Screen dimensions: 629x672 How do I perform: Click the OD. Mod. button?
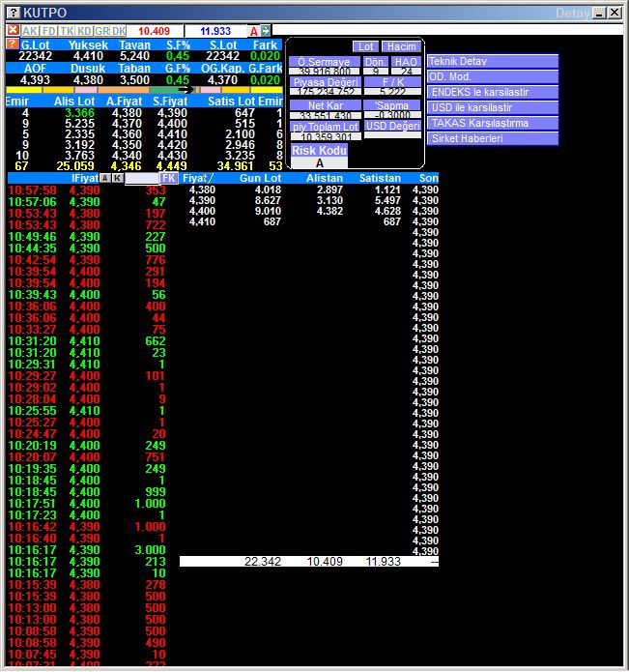[493, 76]
